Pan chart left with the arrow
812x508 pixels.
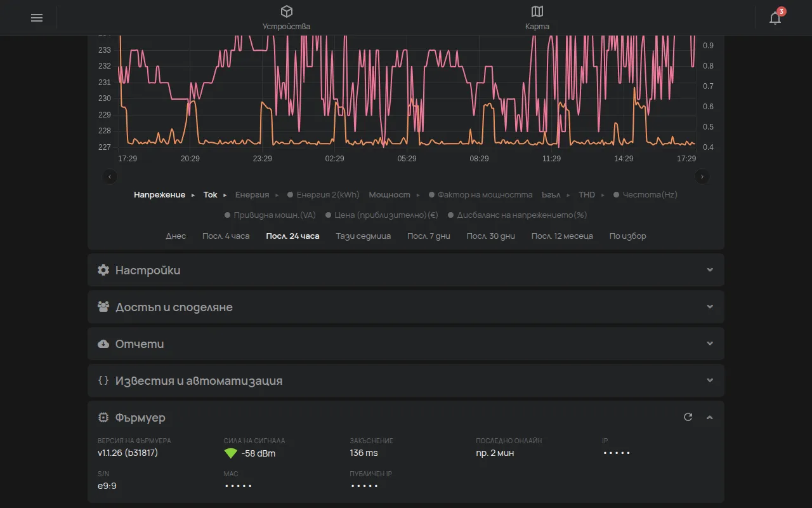click(110, 177)
